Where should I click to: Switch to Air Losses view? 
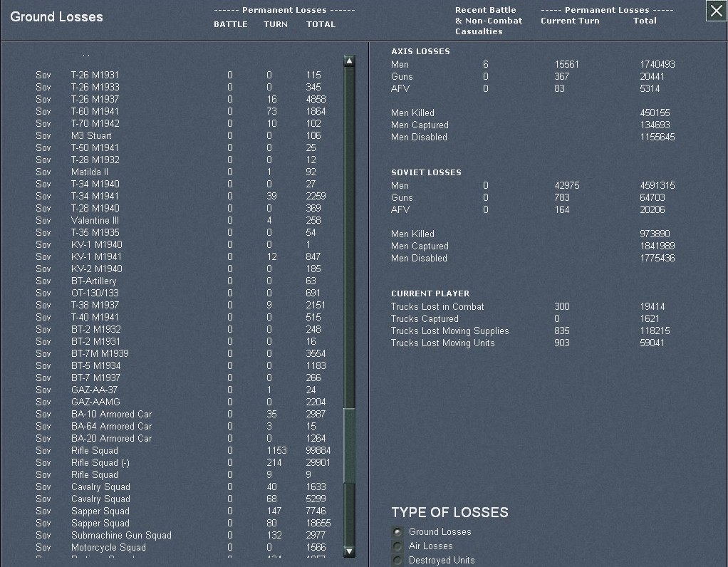[397, 546]
